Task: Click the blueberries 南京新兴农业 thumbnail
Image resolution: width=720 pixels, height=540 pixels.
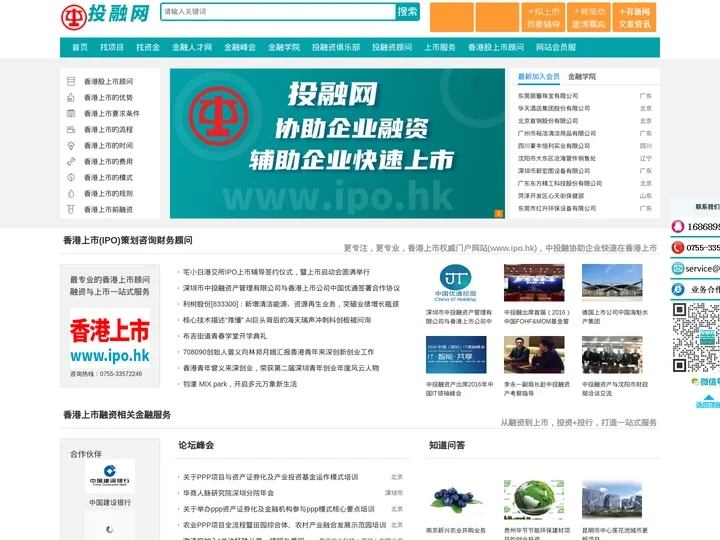Action: (x=456, y=500)
